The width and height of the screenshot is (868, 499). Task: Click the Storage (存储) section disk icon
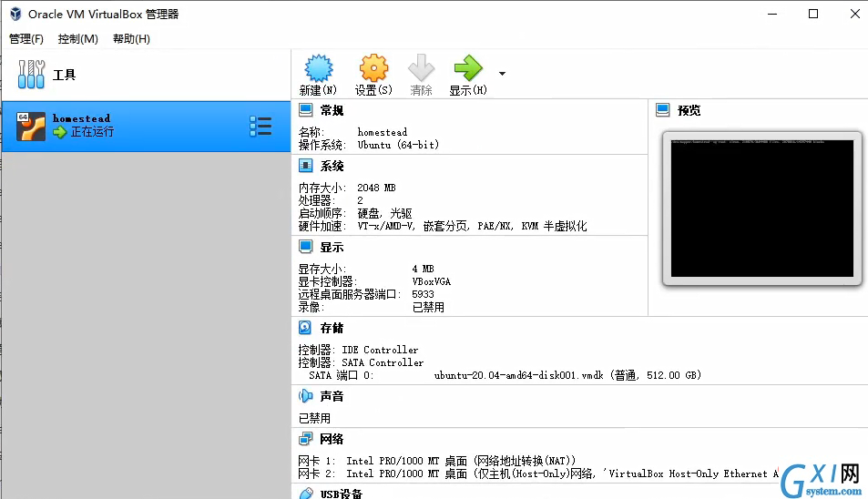pos(305,328)
